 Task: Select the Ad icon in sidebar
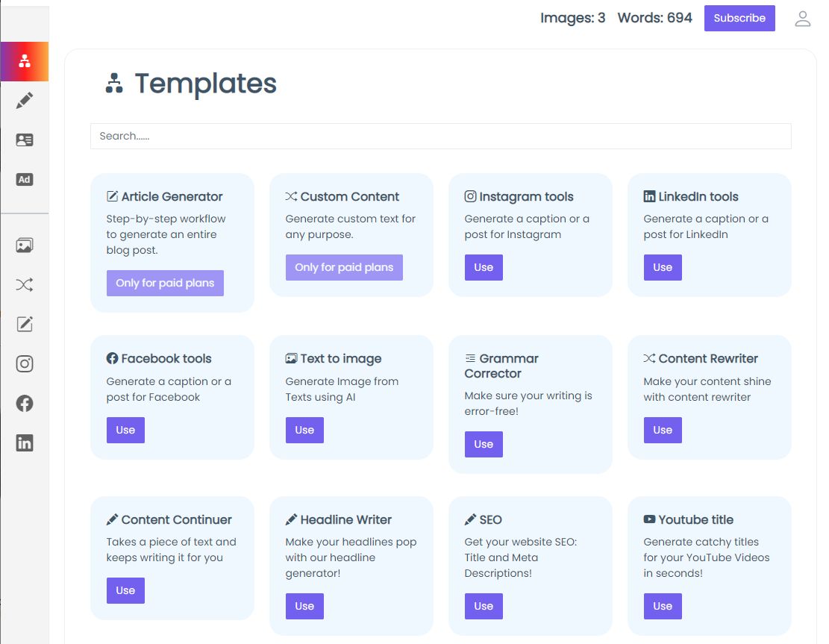click(25, 179)
